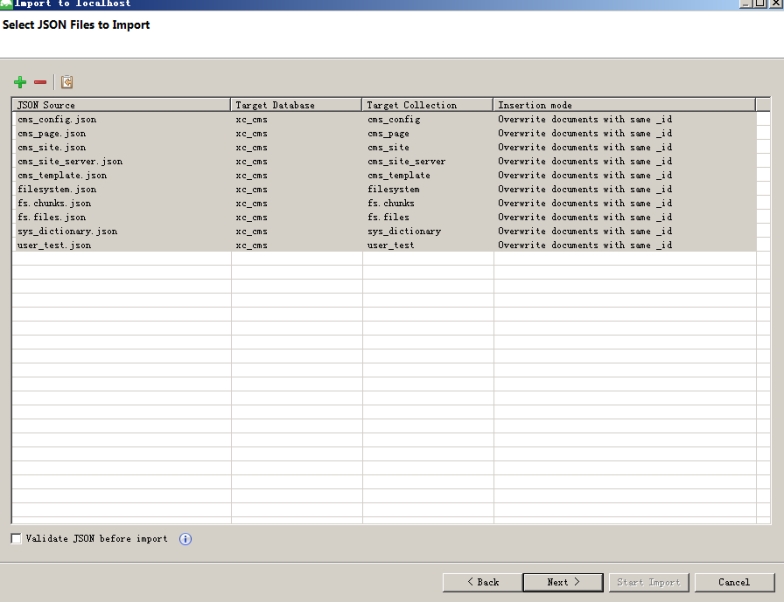The height and width of the screenshot is (603, 784).
Task: Click target collection cell cms_template
Action: coord(428,176)
